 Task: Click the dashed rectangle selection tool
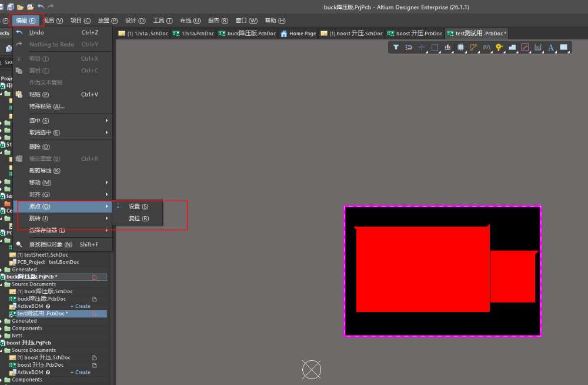[x=435, y=47]
